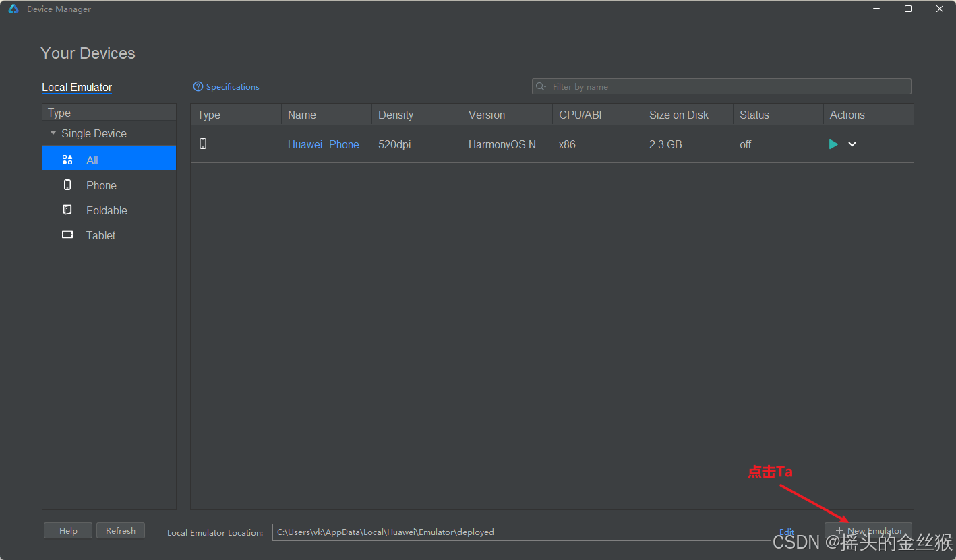Screen dimensions: 956x560
Task: Open the Local Emulator tab
Action: click(x=77, y=87)
